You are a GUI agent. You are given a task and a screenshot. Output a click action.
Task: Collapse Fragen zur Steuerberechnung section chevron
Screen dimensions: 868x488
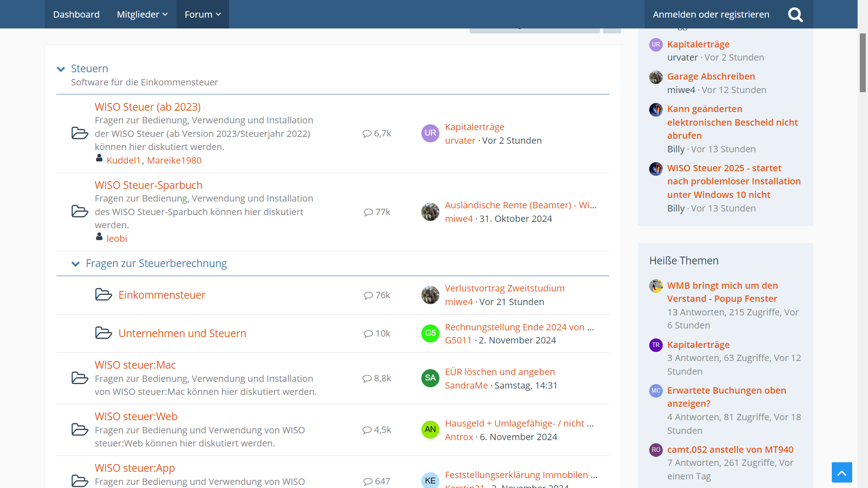click(75, 264)
